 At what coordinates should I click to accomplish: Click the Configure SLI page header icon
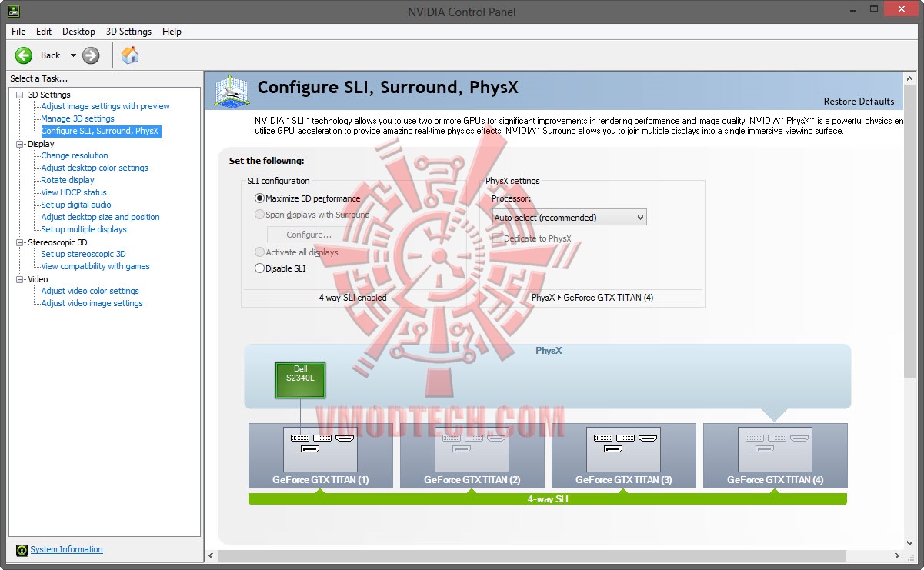231,91
